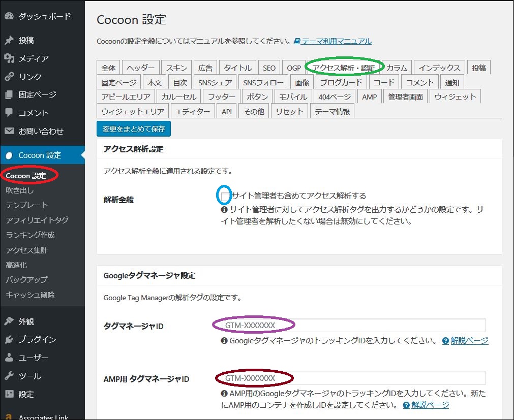Click the user silhouette icon beside ユーザー
The image size is (514, 420).
tap(9, 358)
